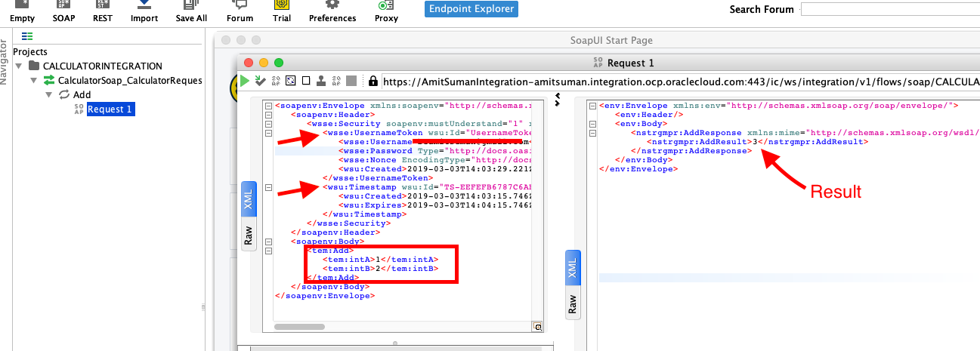Submit request with the green play icon
Viewport: 980px width, 351px height.
pyautogui.click(x=246, y=81)
